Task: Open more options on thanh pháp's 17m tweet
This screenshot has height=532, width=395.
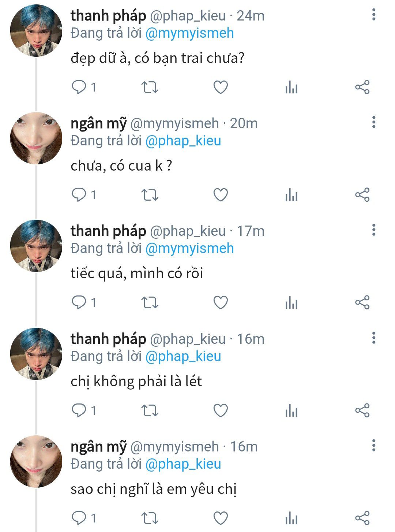Action: point(374,230)
